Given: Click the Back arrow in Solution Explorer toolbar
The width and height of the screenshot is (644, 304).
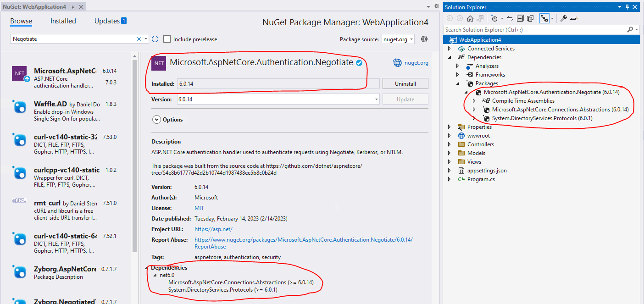Looking at the screenshot, I should 450,18.
